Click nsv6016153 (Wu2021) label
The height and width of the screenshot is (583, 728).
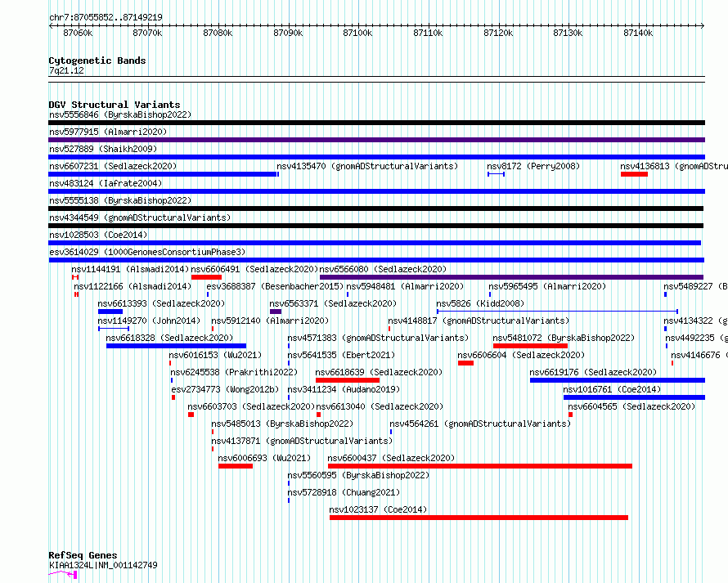pyautogui.click(x=215, y=355)
